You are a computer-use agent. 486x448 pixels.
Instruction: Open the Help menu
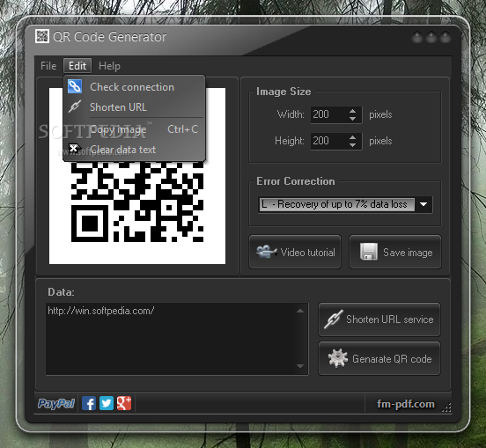tap(109, 66)
